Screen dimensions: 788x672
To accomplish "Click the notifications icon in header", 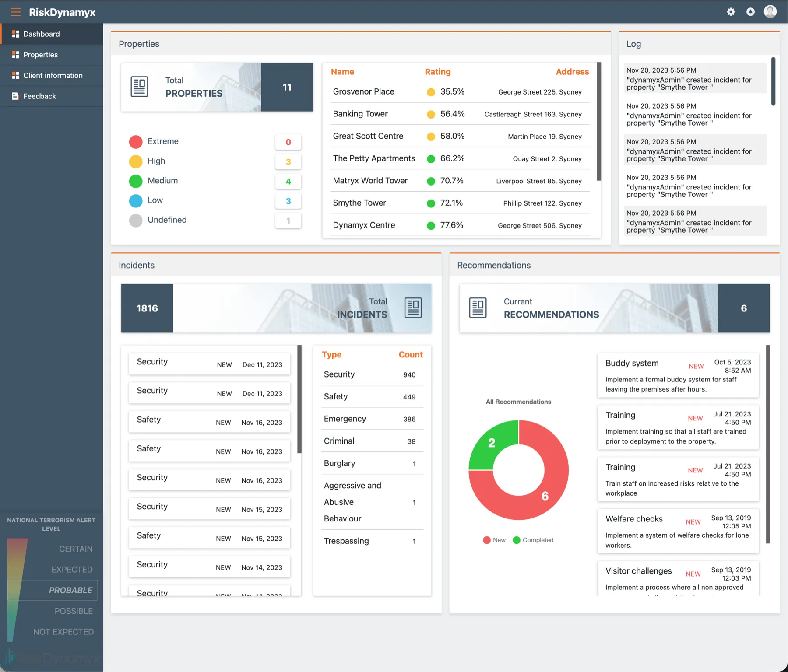I will pos(750,12).
